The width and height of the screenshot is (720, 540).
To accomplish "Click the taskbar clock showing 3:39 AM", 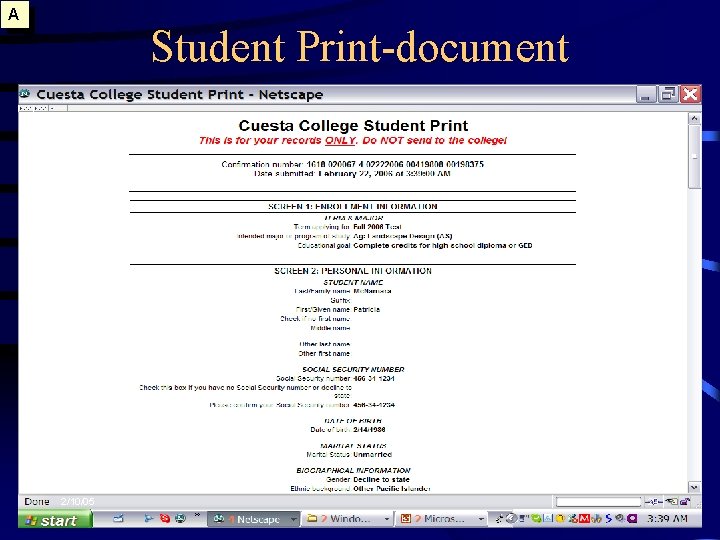I will 667,518.
